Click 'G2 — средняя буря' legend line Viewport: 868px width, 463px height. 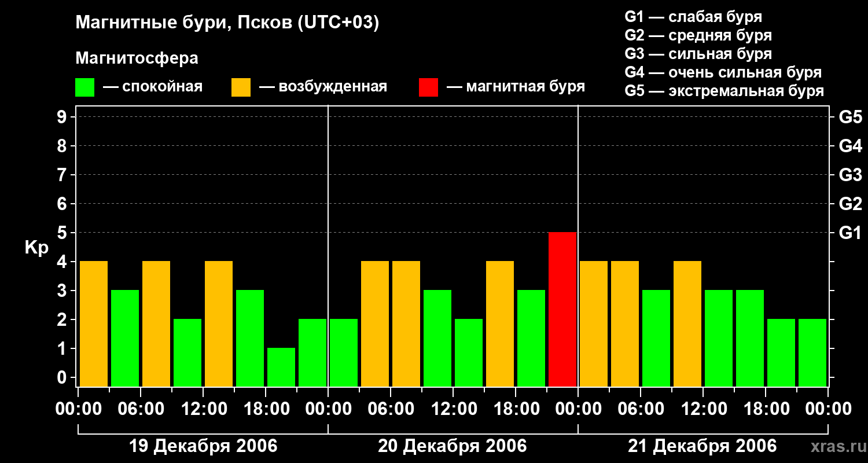coord(698,35)
